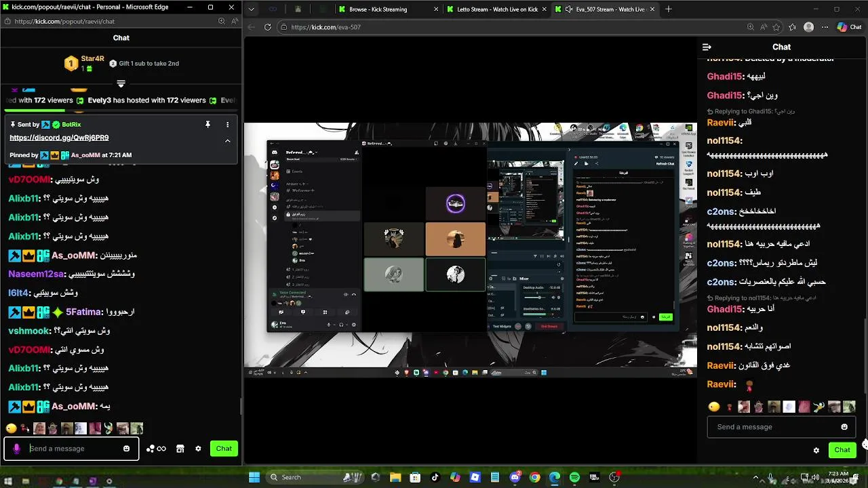Collapse the pinned message chevron
Screen dimensions: 868x488
(227, 141)
